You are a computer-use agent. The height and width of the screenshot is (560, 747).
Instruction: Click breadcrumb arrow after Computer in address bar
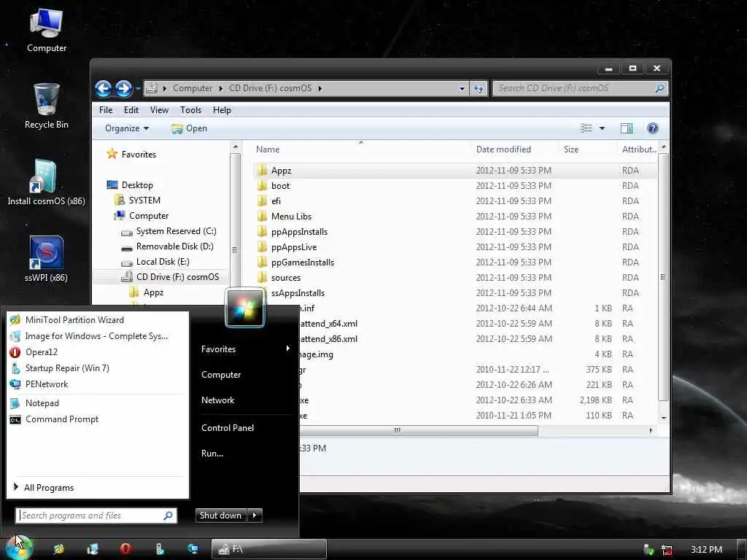click(220, 88)
